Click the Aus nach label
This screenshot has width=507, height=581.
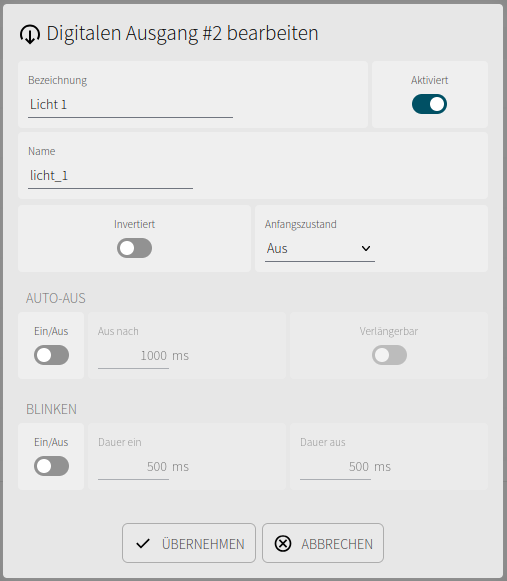pyautogui.click(x=118, y=331)
